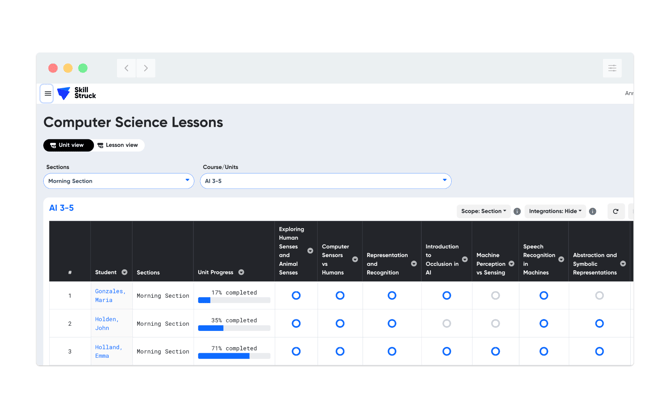Open the hamburger sidebar menu
Screen dimensions: 670x418
47,94
